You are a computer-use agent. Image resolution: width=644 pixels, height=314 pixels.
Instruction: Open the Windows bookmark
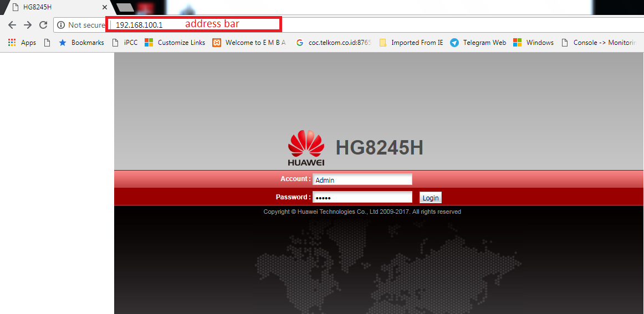(534, 42)
